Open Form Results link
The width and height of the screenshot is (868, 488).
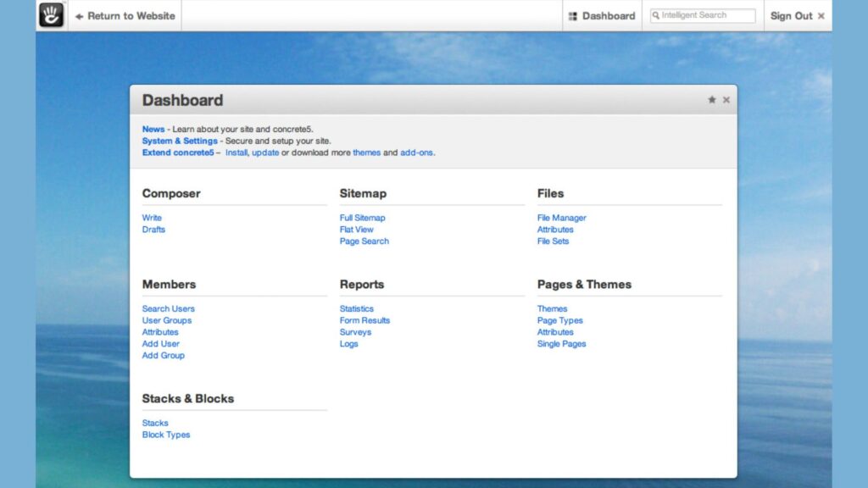[x=364, y=319]
